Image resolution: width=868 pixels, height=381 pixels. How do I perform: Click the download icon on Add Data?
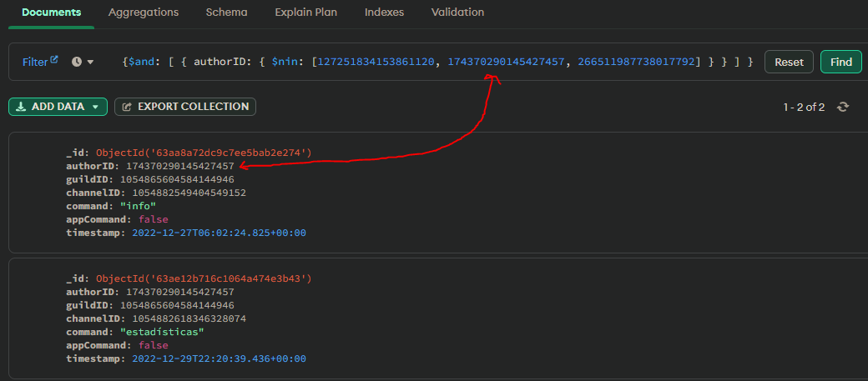click(21, 107)
